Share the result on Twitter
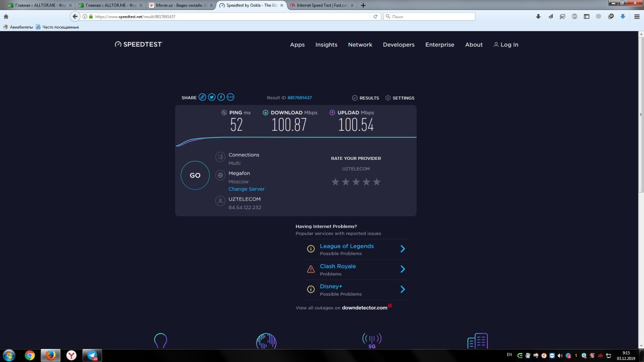The width and height of the screenshot is (644, 362). point(212,97)
